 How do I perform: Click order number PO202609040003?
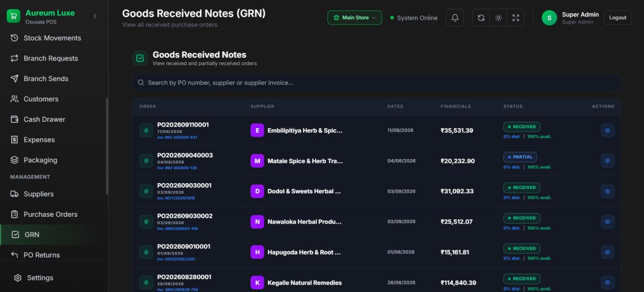tap(185, 155)
